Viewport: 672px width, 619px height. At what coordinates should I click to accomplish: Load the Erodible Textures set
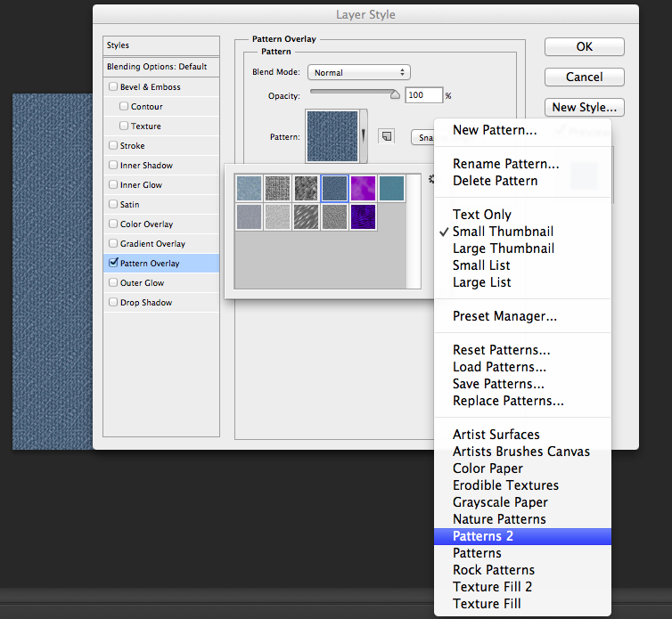[522, 485]
